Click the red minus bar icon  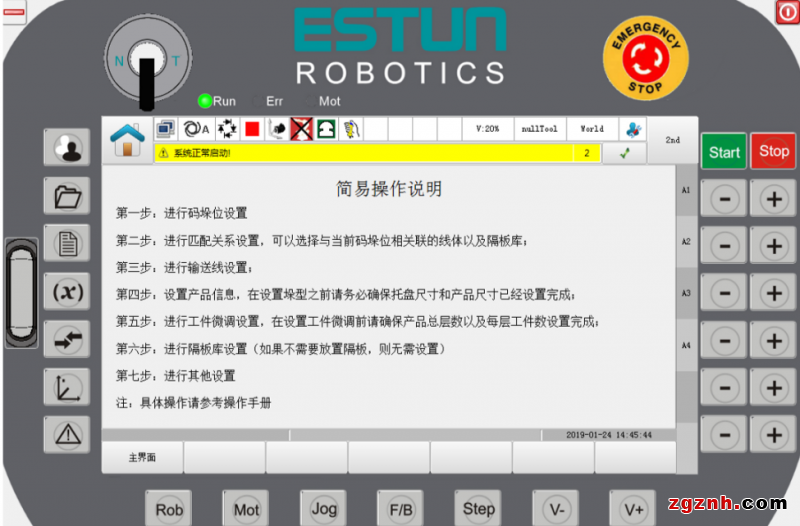coord(14,12)
